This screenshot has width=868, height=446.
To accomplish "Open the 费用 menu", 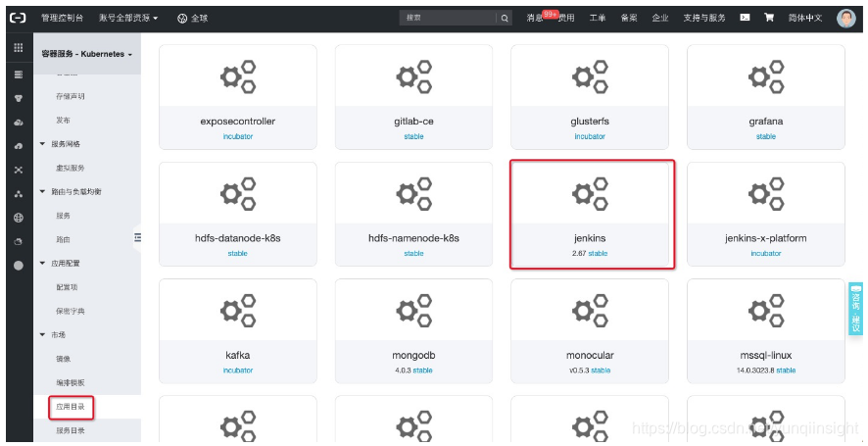I will (565, 18).
